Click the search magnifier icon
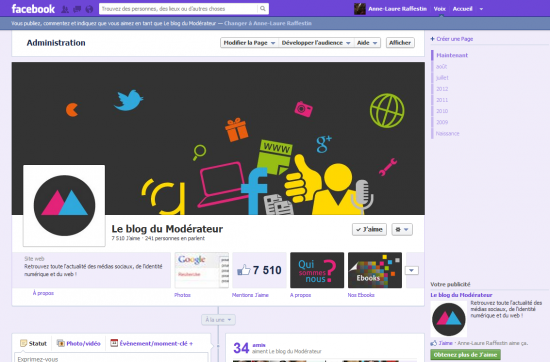 (263, 9)
